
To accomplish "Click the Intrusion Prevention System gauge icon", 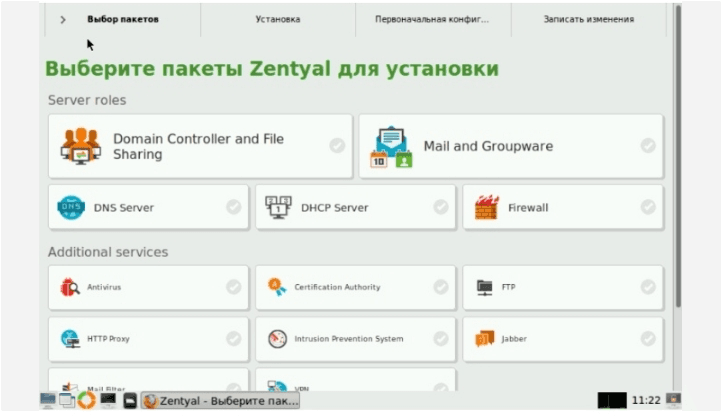I will click(277, 339).
